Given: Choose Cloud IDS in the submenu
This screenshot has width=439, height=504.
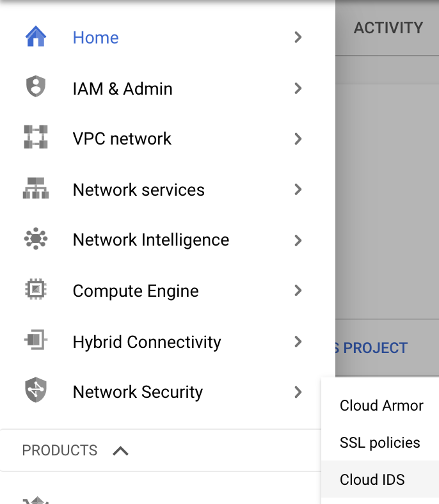Looking at the screenshot, I should coord(372,480).
